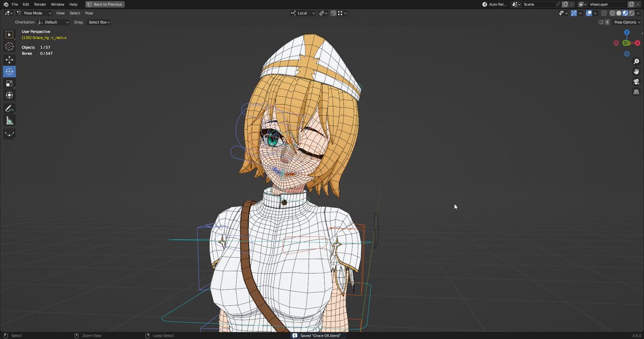Select the Scale tool
The image size is (644, 339).
(10, 83)
